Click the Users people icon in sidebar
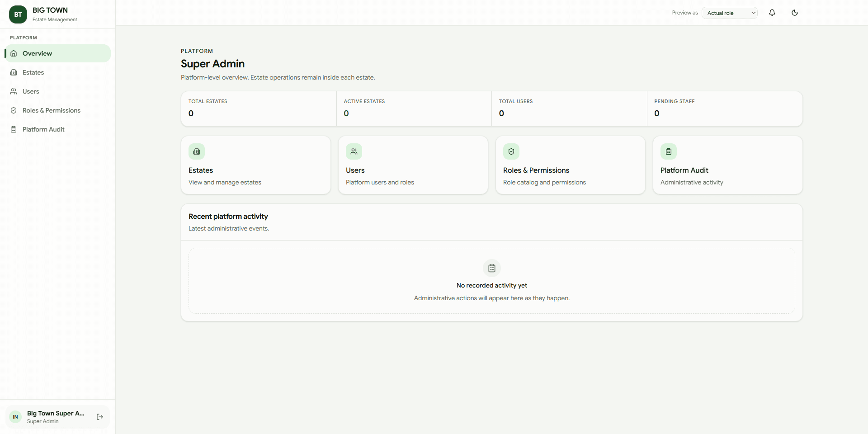Viewport: 868px width, 434px height. tap(14, 91)
